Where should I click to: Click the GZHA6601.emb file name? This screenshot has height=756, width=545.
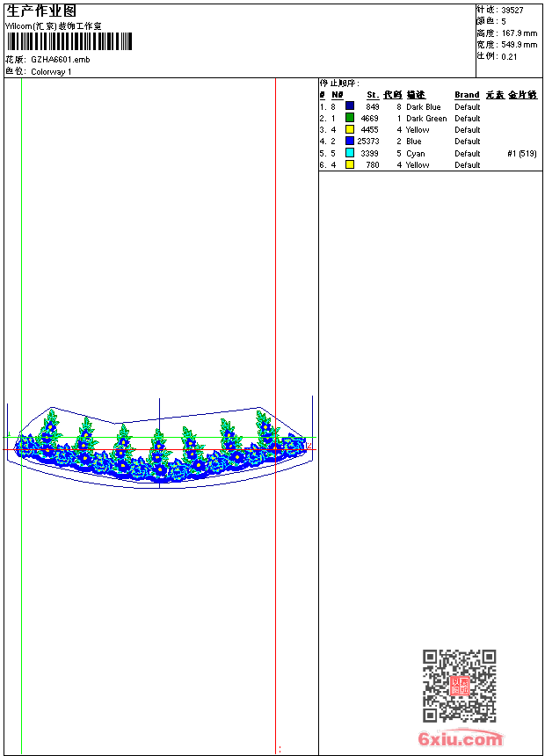pos(60,60)
